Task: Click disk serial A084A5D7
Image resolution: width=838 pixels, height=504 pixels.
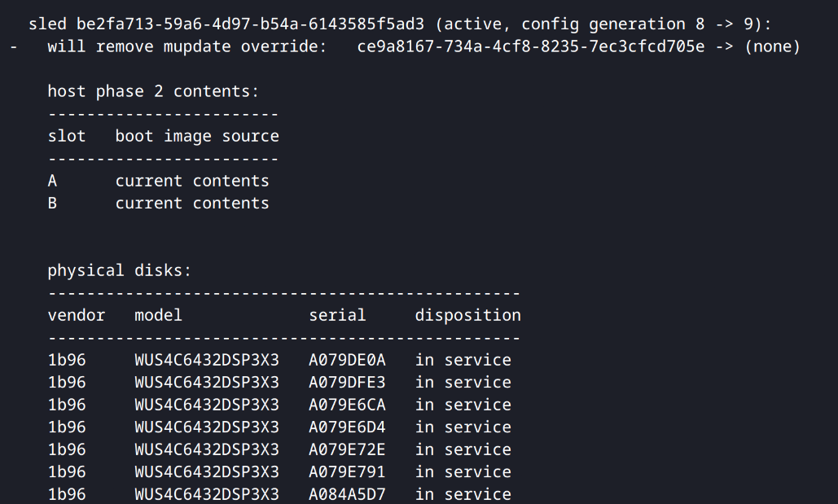Action: [347, 494]
